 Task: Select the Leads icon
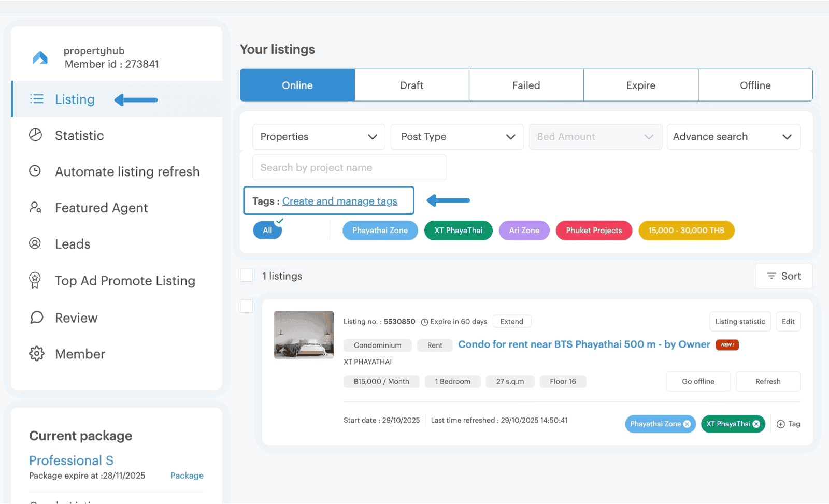(36, 243)
